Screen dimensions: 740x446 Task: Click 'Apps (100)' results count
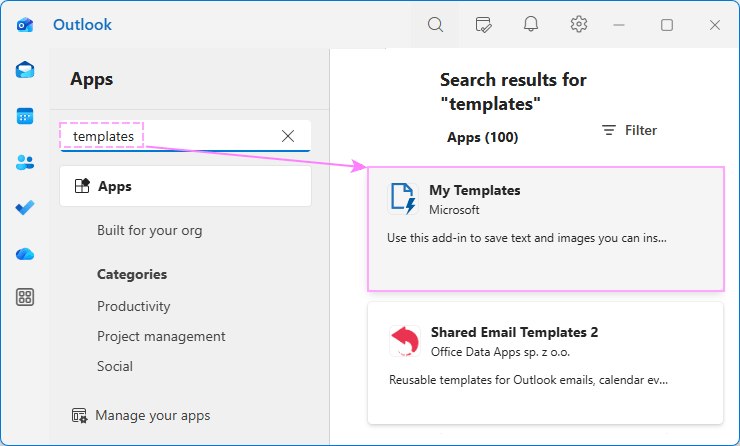(x=482, y=137)
